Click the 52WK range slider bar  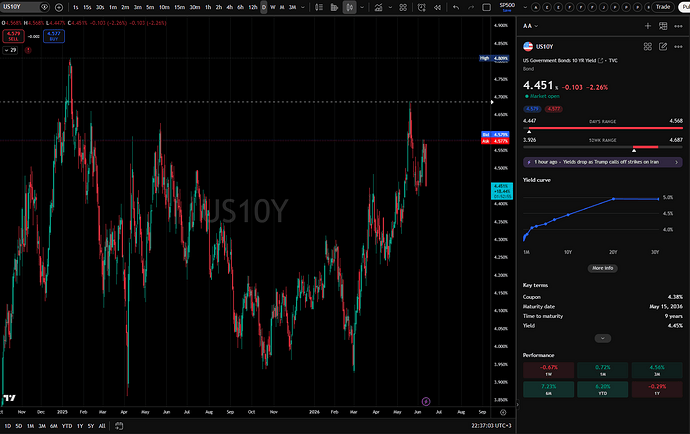603,147
